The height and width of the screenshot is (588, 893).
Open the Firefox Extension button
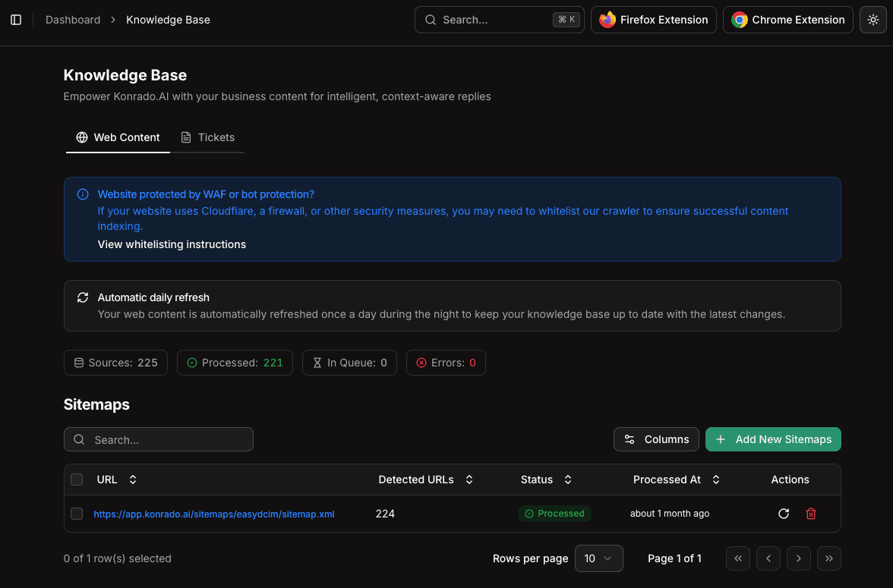[x=653, y=20]
